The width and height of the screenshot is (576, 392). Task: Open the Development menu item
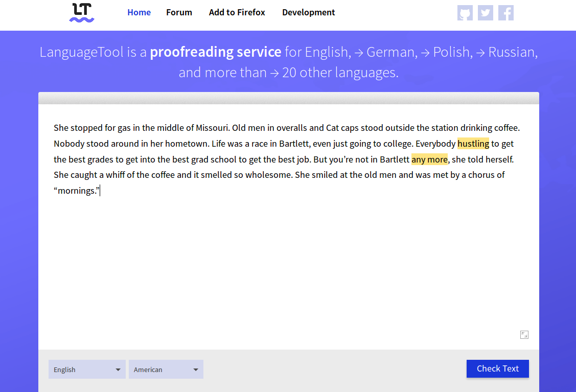(x=309, y=12)
